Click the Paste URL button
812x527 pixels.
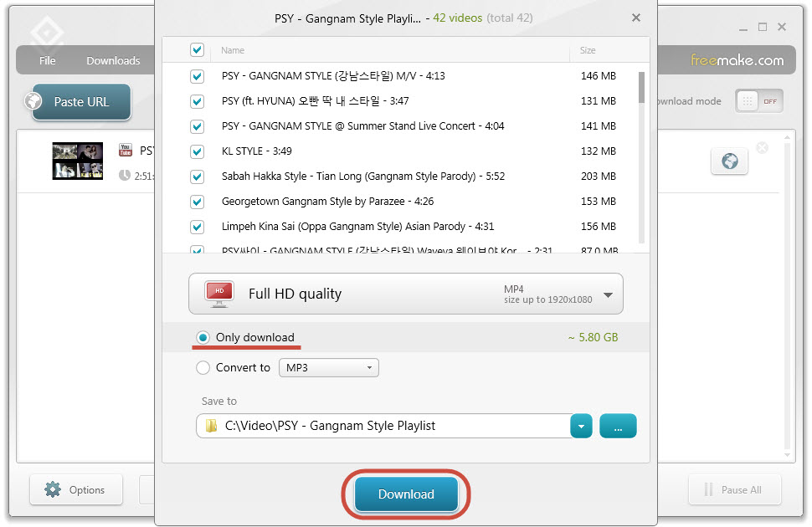pos(81,101)
